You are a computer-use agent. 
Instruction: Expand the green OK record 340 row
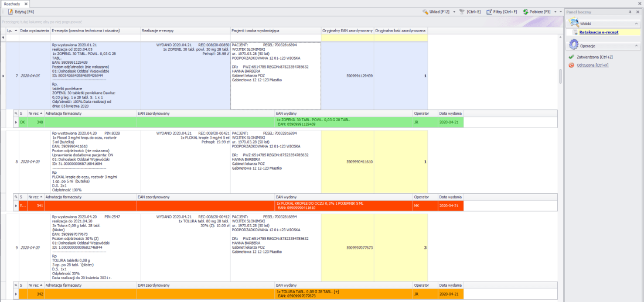click(16, 122)
